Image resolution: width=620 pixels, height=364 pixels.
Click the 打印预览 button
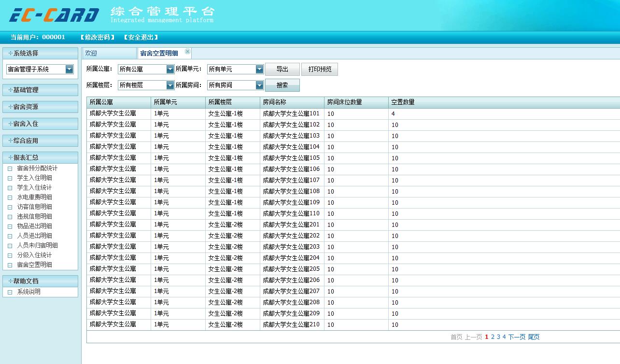(x=320, y=70)
